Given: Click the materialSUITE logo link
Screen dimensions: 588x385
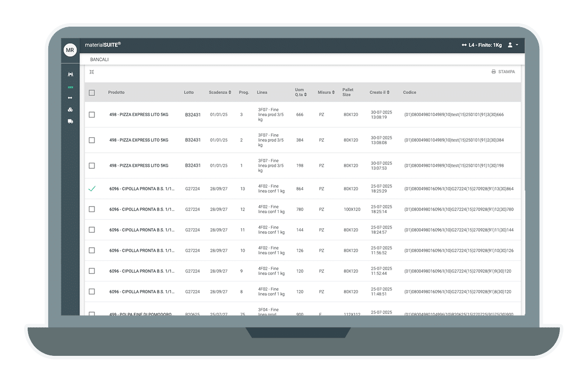Looking at the screenshot, I should click(103, 45).
